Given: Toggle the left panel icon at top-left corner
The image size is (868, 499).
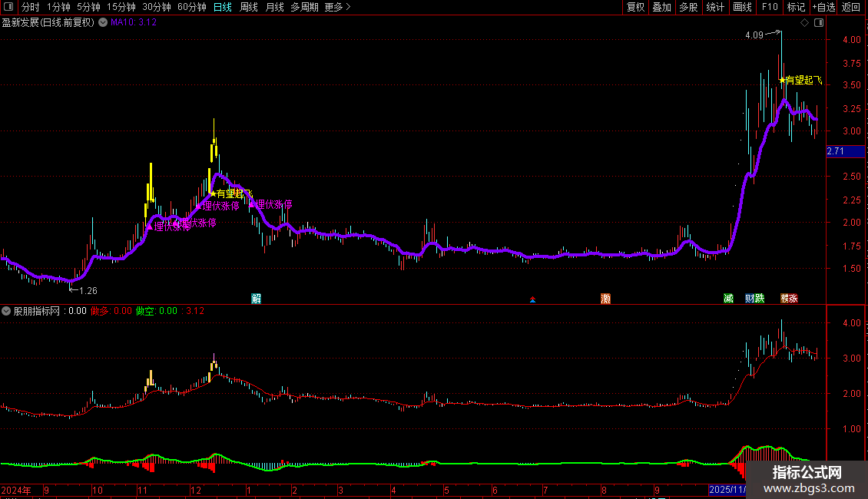Looking at the screenshot, I should (8, 7).
